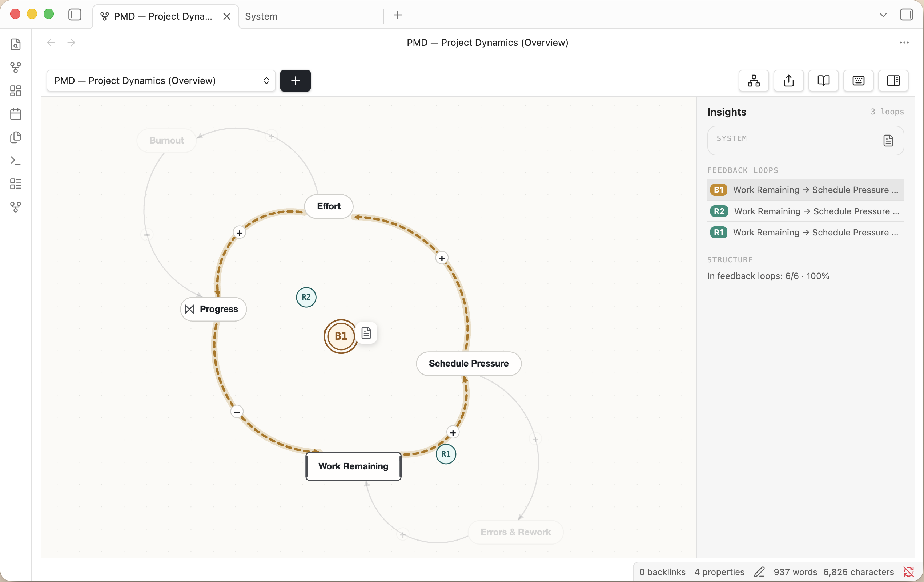Viewport: 924px width, 582px height.
Task: Click the "3 loops" count label
Action: tap(887, 112)
